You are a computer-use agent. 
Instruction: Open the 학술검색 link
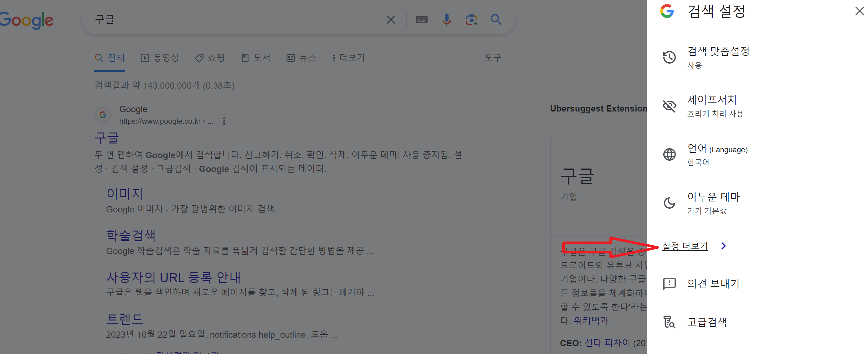click(x=131, y=235)
